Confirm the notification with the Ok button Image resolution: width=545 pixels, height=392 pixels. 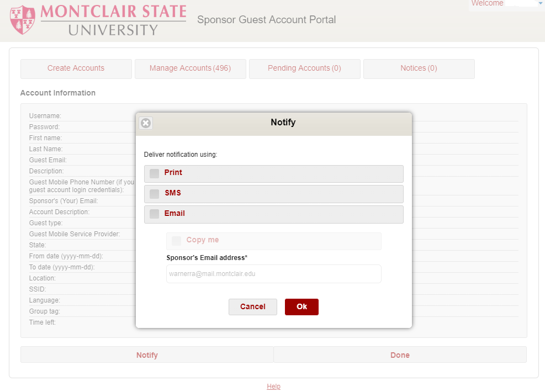(301, 307)
